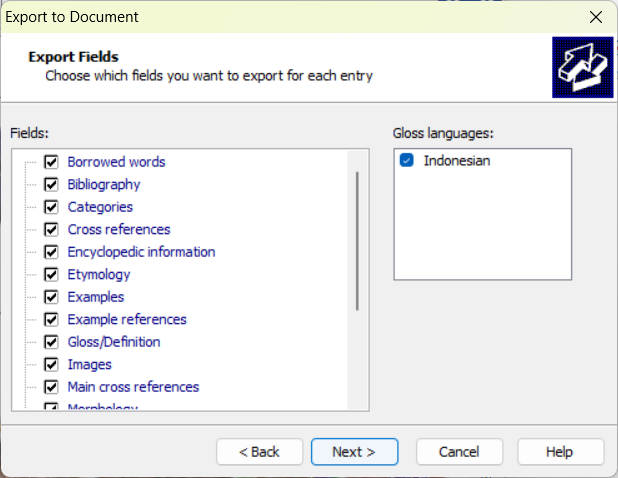Select the Examples tree item label
This screenshot has height=478, width=618.
(96, 297)
